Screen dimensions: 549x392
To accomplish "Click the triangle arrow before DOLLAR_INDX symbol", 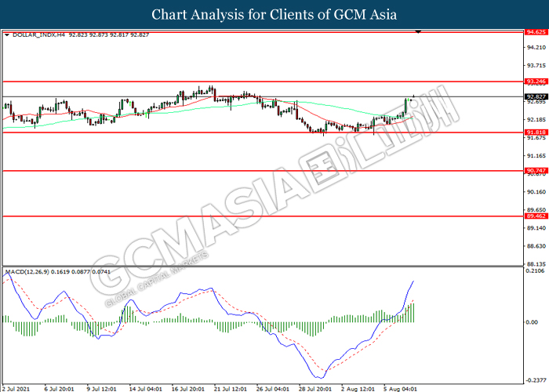I will coord(7,35).
